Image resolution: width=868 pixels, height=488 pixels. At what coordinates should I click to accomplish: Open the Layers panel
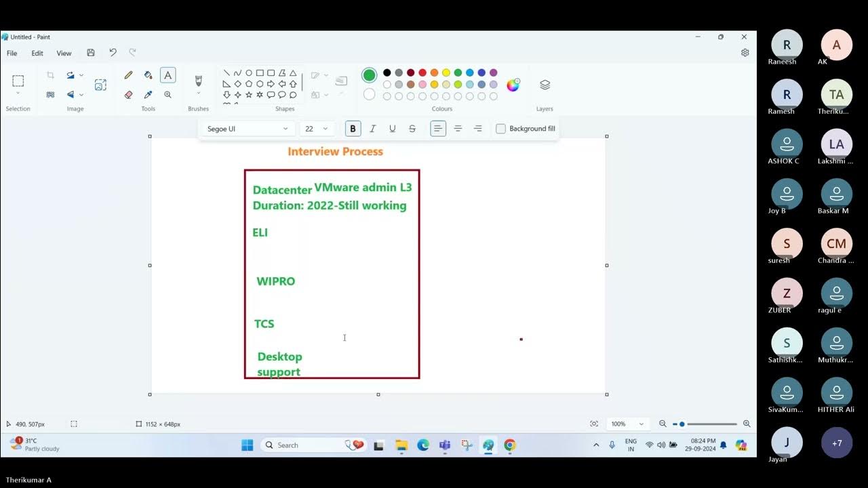coord(545,85)
